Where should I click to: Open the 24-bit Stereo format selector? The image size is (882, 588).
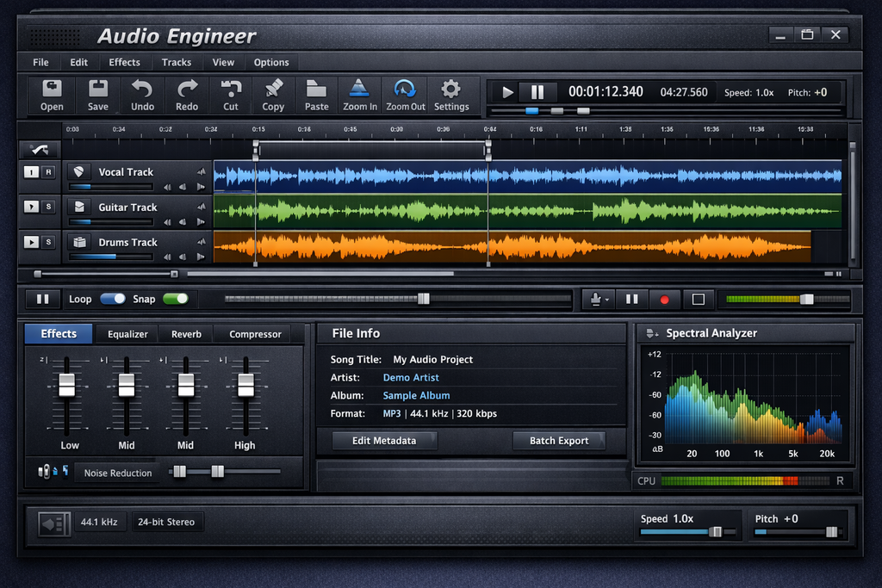click(x=167, y=522)
